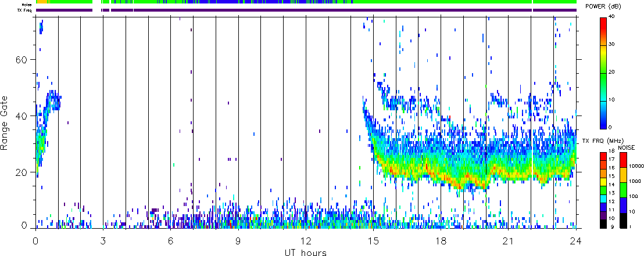The width and height of the screenshot is (644, 256).
Task: Click the '0' label on POWER color bar
Action: [x=610, y=127]
